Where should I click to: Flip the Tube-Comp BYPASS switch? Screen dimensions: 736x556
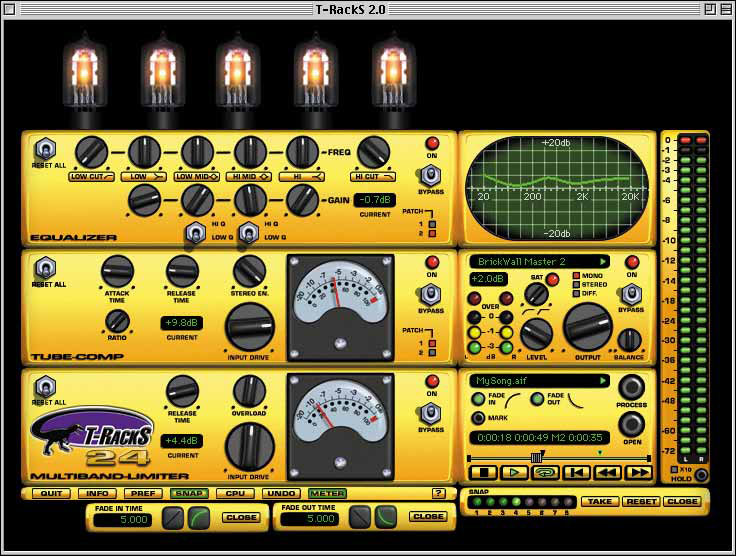tap(430, 295)
